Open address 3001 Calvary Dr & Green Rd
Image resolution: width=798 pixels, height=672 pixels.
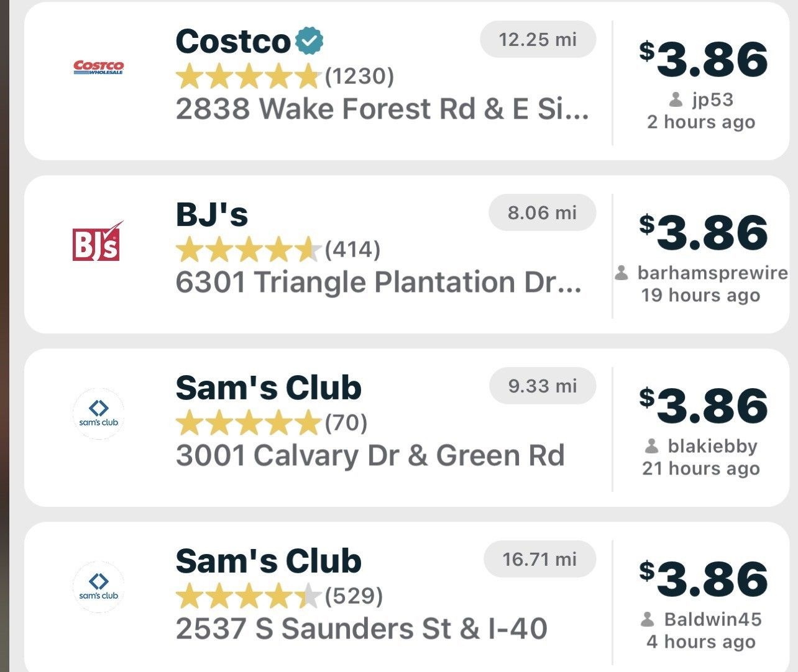pos(370,456)
